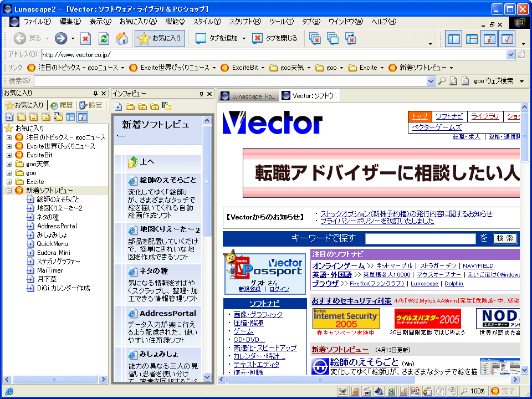
Task: Expand the goo天気 folder in the favorites tree
Action: coord(9,164)
